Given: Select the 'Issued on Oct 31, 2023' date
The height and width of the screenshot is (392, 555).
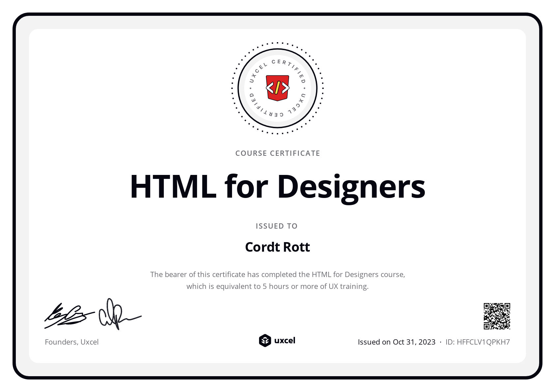Looking at the screenshot, I should click(x=396, y=342).
